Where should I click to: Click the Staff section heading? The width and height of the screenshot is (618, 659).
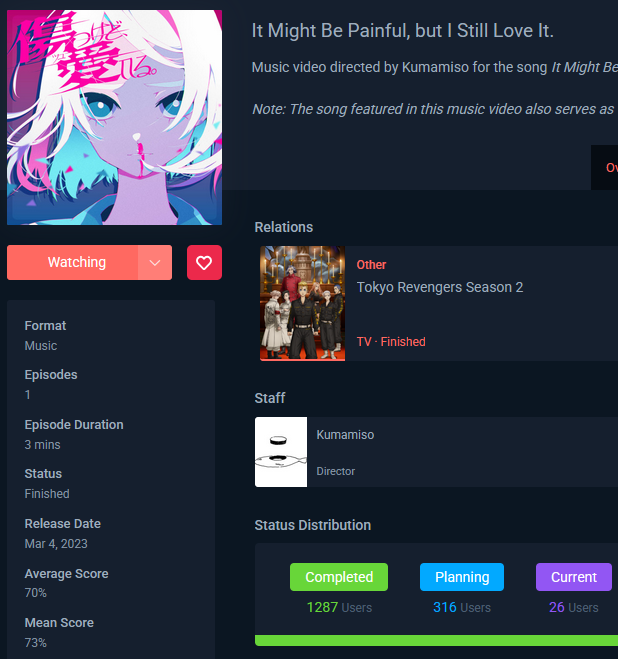click(270, 398)
